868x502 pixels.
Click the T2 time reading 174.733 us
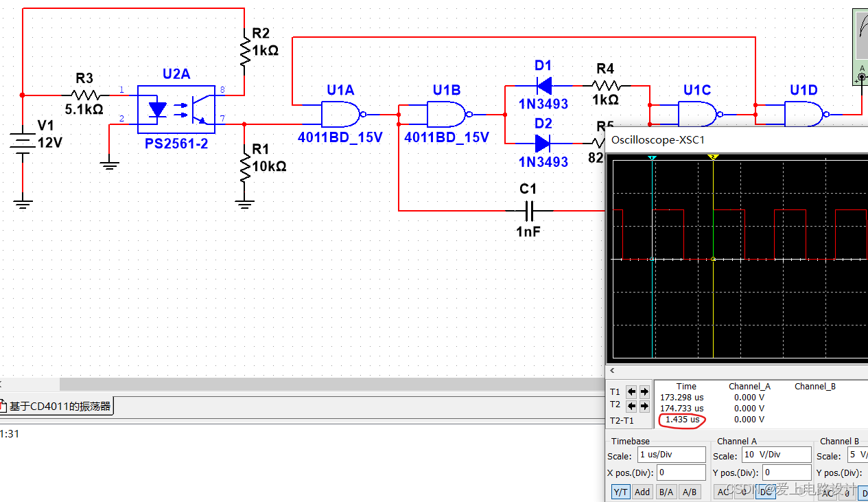tap(682, 408)
